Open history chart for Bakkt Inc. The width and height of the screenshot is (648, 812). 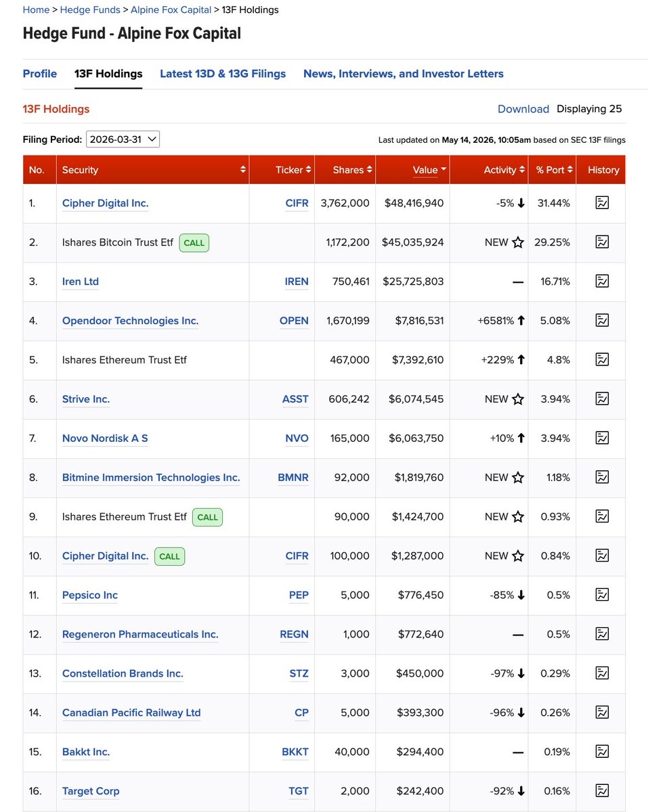coord(601,752)
